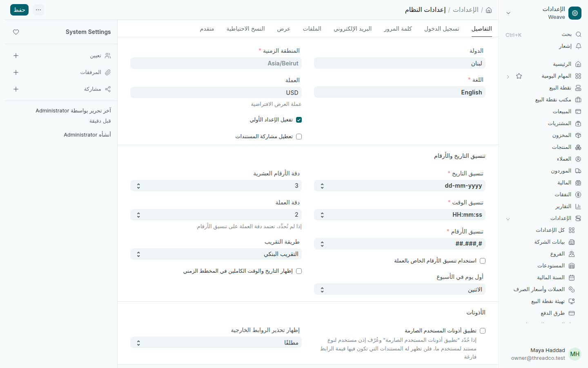Switch to كلمة المرور tab
Image resolution: width=588 pixels, height=368 pixels.
pos(398,29)
